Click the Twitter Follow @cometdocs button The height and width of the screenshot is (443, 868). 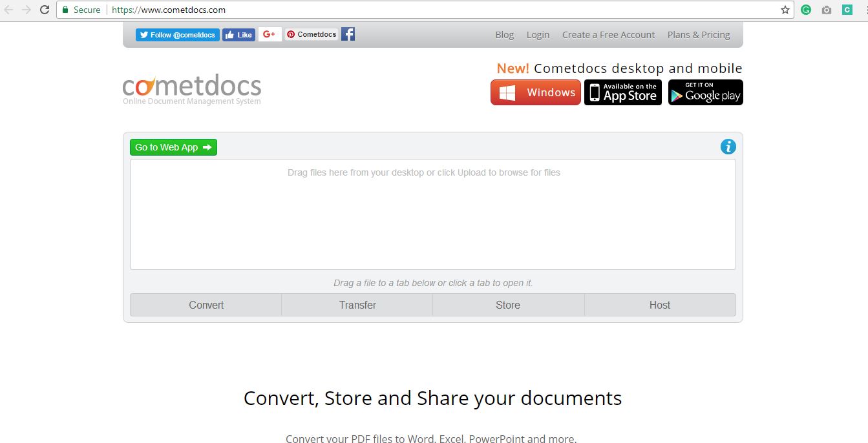pyautogui.click(x=178, y=35)
